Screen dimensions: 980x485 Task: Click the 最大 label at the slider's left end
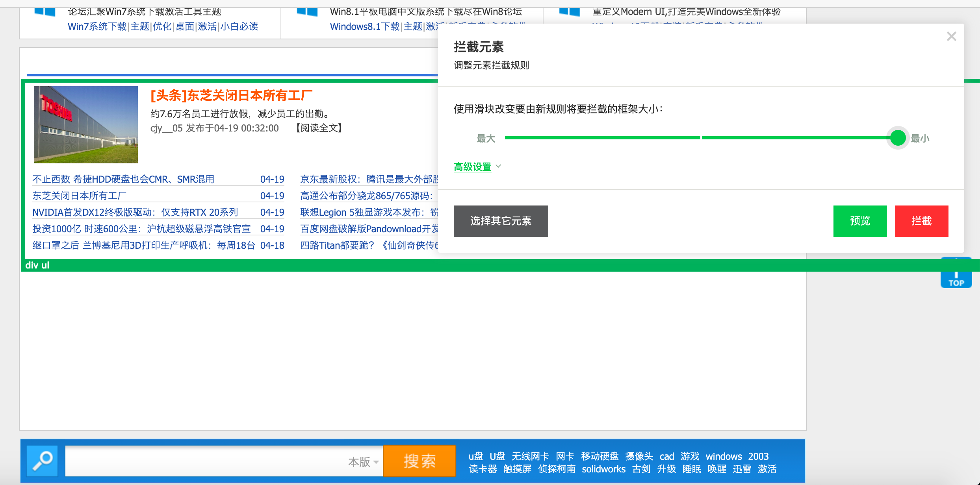486,139
